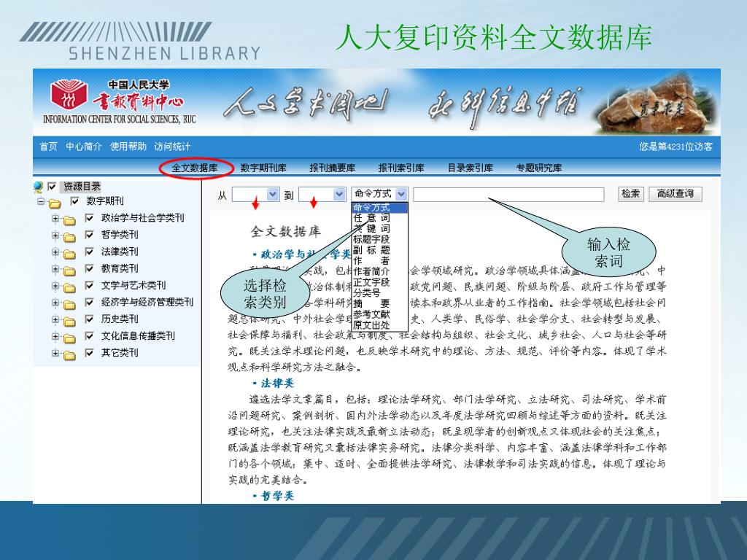The height and width of the screenshot is (560, 747).
Task: Expand the 其它类刊 tree node
Action: 55,354
